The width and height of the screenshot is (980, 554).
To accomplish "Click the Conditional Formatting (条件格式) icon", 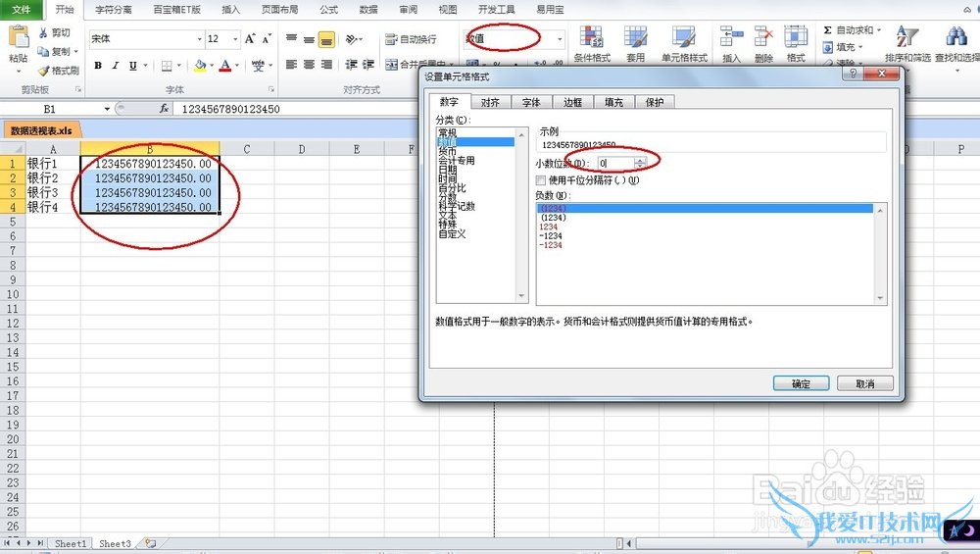I will 592,39.
